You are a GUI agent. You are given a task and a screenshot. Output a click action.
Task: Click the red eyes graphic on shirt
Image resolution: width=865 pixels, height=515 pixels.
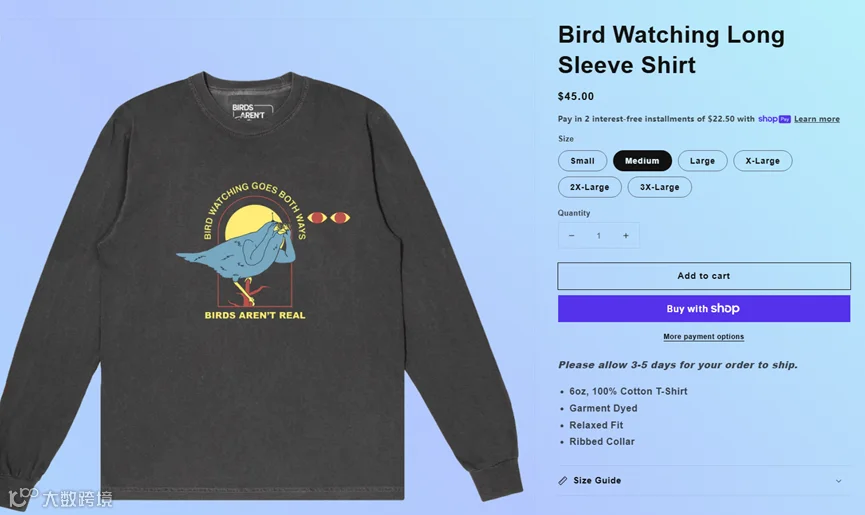pyautogui.click(x=329, y=218)
